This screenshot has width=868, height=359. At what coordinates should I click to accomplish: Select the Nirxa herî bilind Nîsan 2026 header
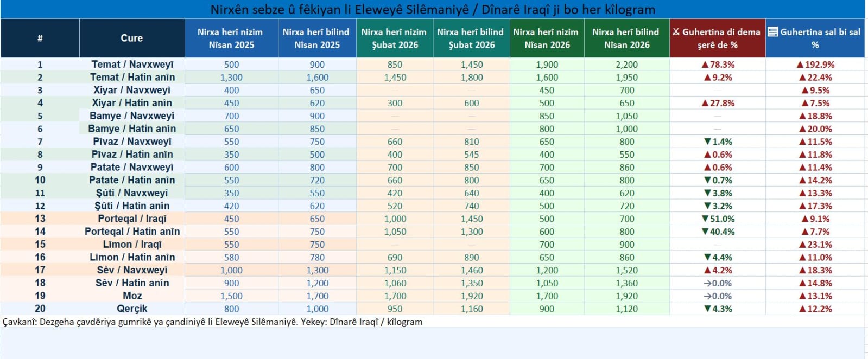(626, 38)
